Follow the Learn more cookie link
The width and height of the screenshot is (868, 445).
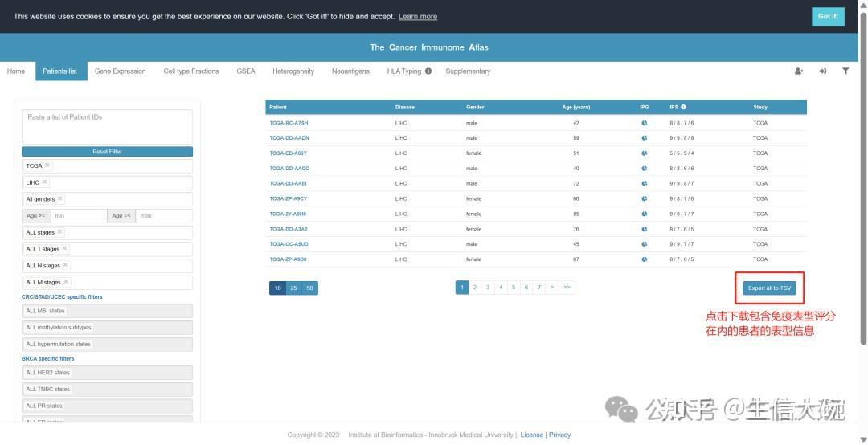(x=418, y=17)
